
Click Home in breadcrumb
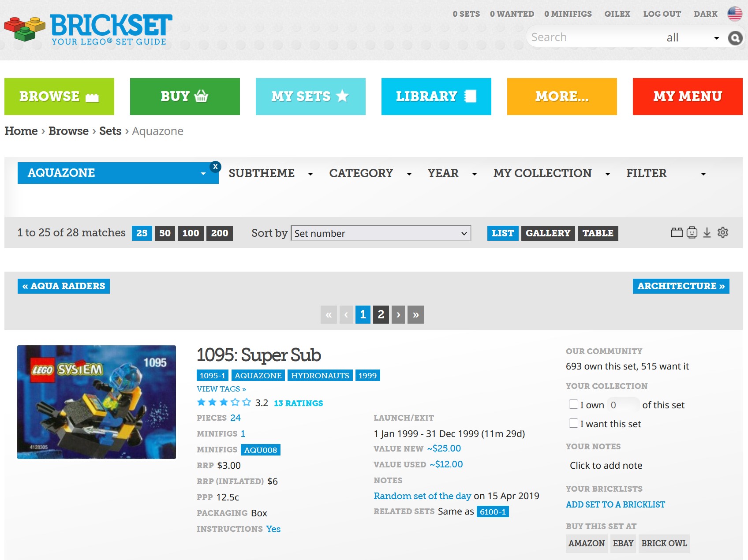(x=21, y=131)
